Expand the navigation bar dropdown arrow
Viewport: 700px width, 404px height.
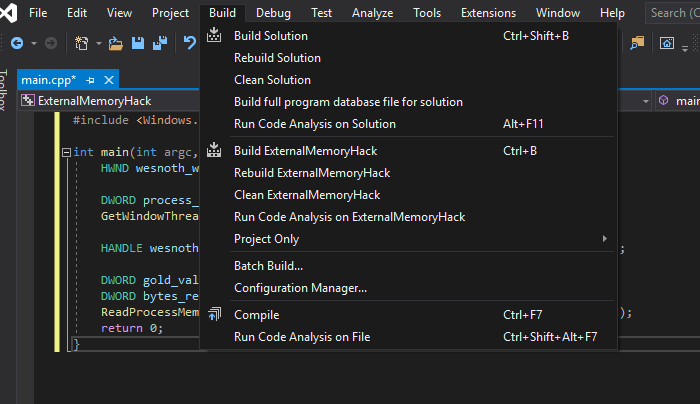[x=646, y=101]
